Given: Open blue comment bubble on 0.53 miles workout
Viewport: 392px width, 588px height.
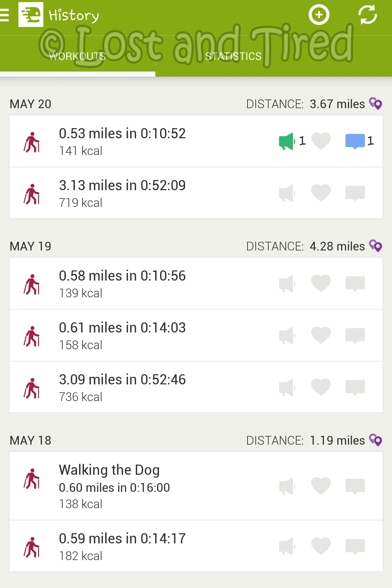Looking at the screenshot, I should click(355, 141).
